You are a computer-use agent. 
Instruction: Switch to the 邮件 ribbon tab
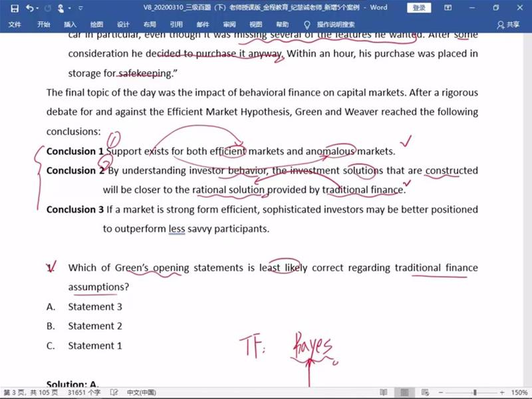click(x=203, y=25)
